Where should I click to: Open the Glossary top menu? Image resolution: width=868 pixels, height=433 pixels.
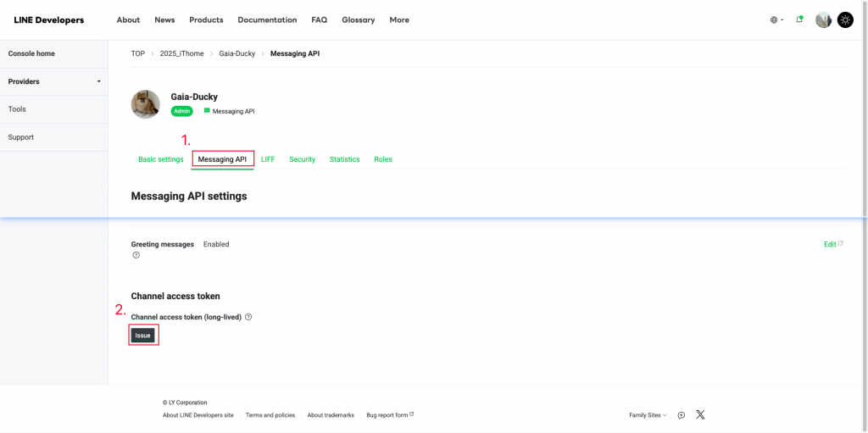[359, 20]
